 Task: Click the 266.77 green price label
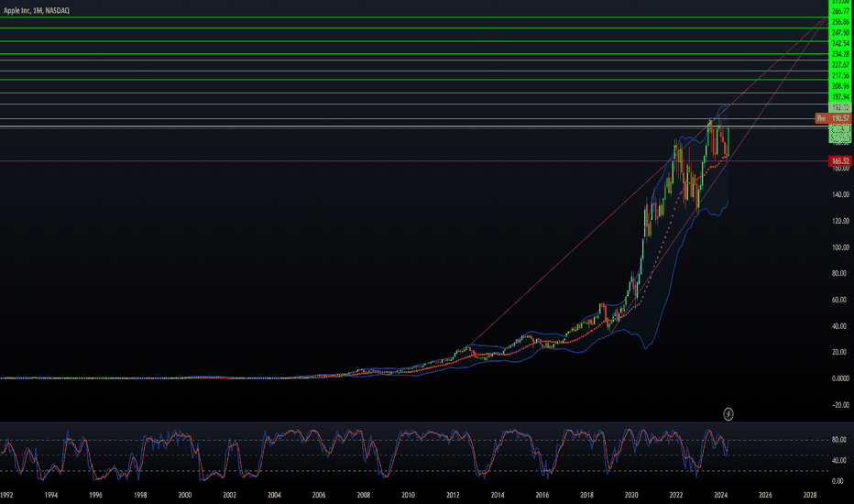pyautogui.click(x=840, y=11)
